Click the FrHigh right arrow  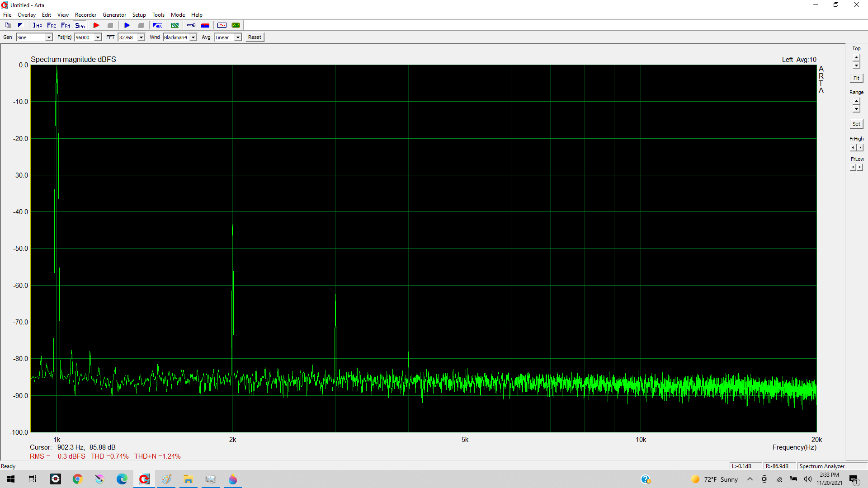(860, 148)
